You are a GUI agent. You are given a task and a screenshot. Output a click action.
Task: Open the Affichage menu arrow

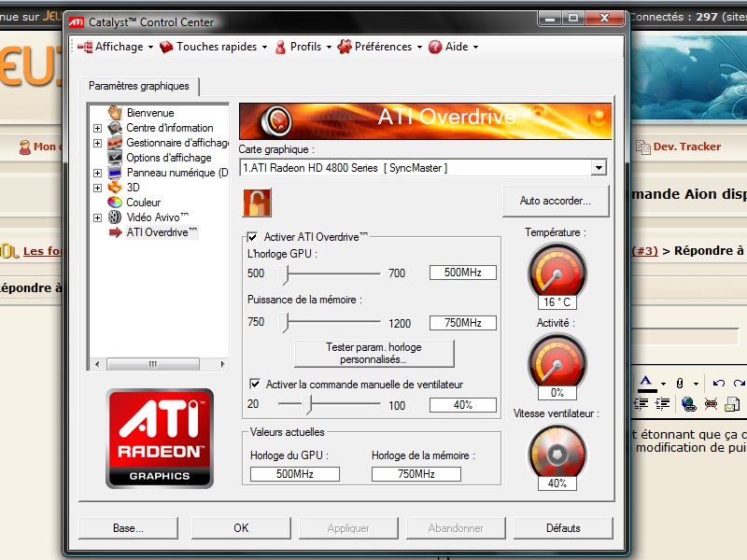[x=150, y=48]
